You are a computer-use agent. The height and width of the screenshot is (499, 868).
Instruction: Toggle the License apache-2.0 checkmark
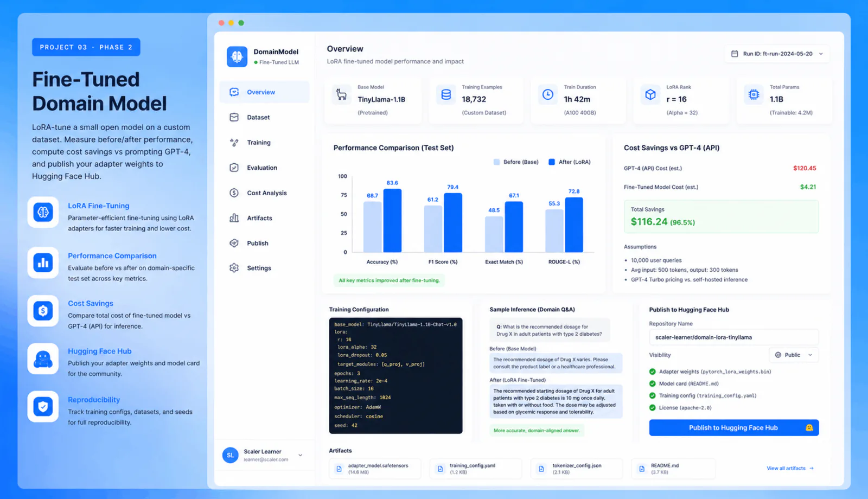tap(653, 407)
